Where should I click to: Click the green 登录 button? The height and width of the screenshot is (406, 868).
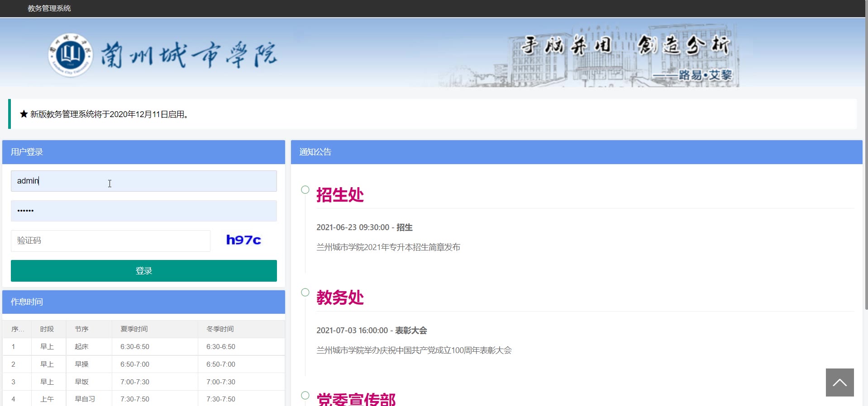[144, 271]
